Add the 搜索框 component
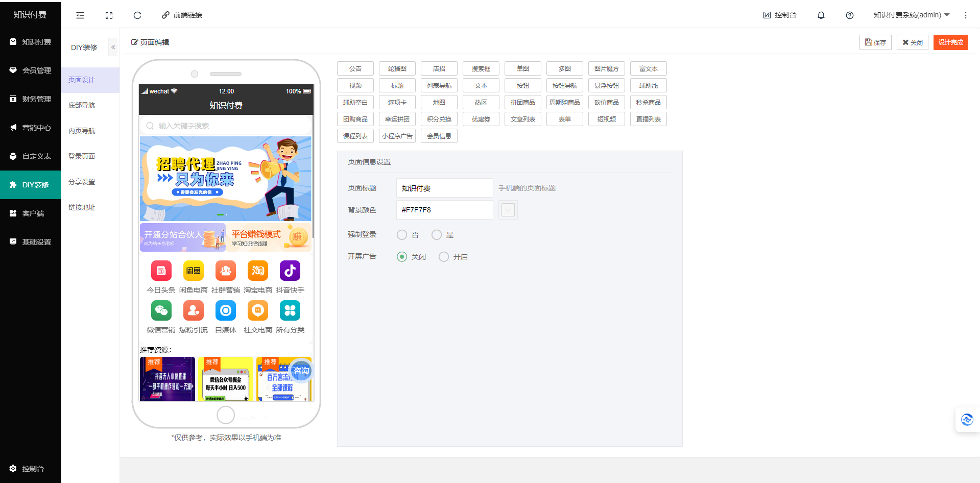Image resolution: width=980 pixels, height=483 pixels. point(481,68)
